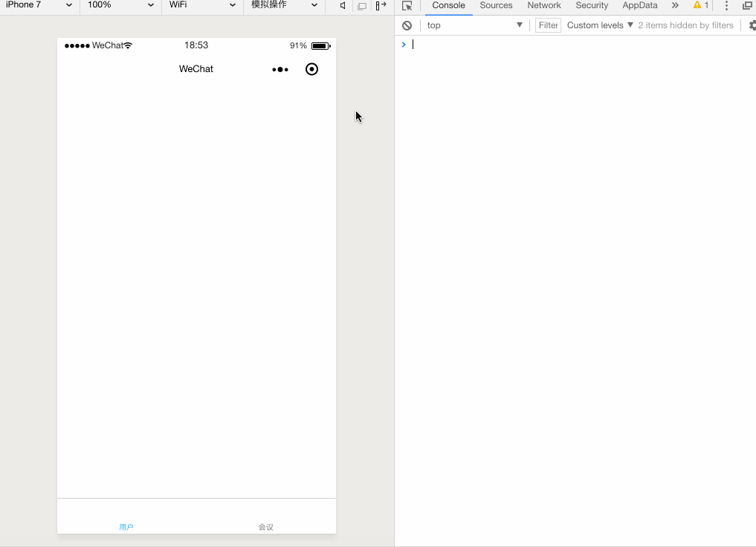Open the iPhone 7 device dropdown
Screen dimensions: 756x547
point(39,4)
